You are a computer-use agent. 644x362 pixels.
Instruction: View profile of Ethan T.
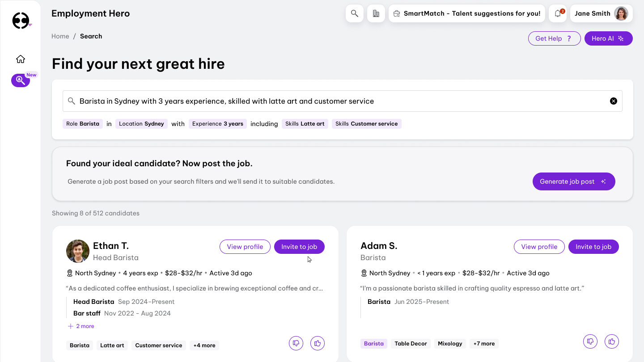[245, 247]
